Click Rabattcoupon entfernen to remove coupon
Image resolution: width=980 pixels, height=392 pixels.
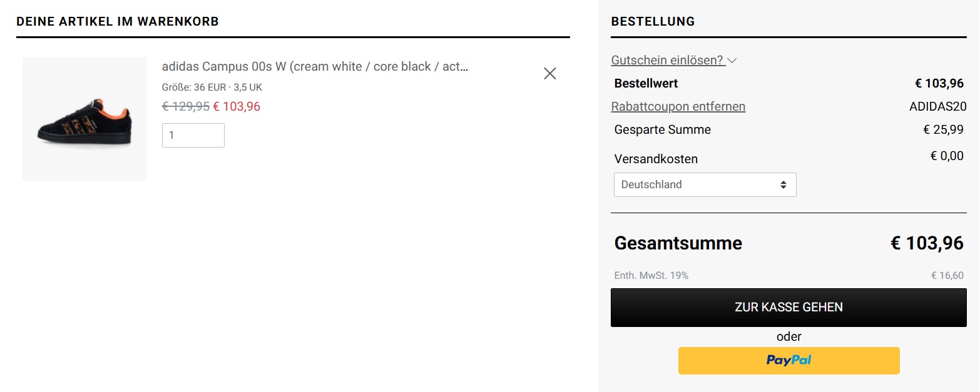[678, 106]
